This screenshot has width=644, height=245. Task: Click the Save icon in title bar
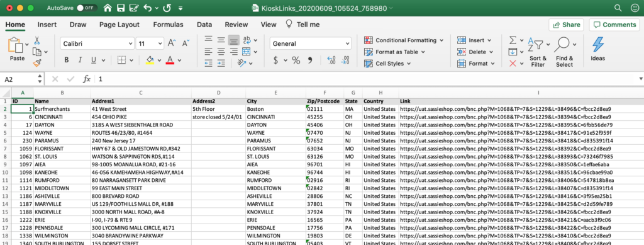[120, 8]
